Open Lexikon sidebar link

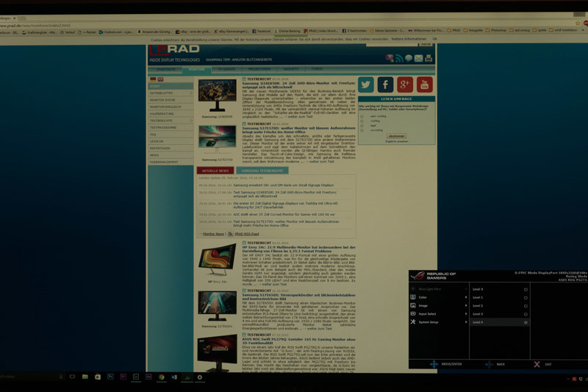coord(171,141)
